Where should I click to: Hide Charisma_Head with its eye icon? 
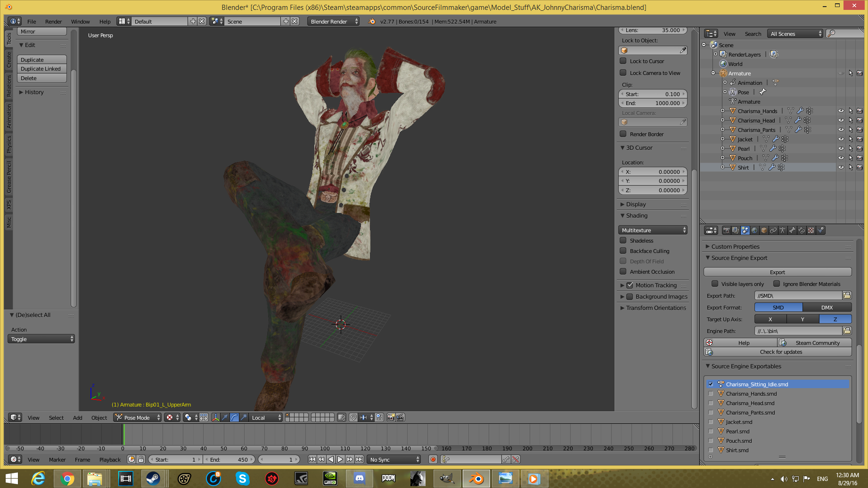pyautogui.click(x=841, y=121)
